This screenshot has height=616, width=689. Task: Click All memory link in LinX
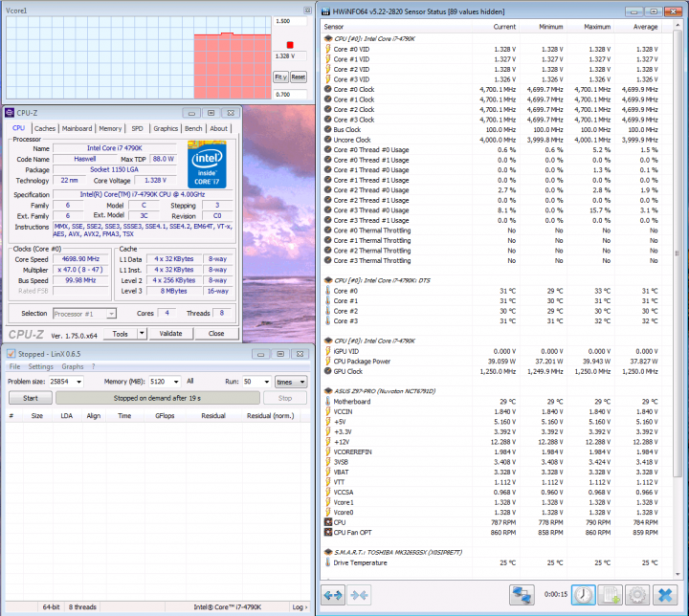(189, 381)
